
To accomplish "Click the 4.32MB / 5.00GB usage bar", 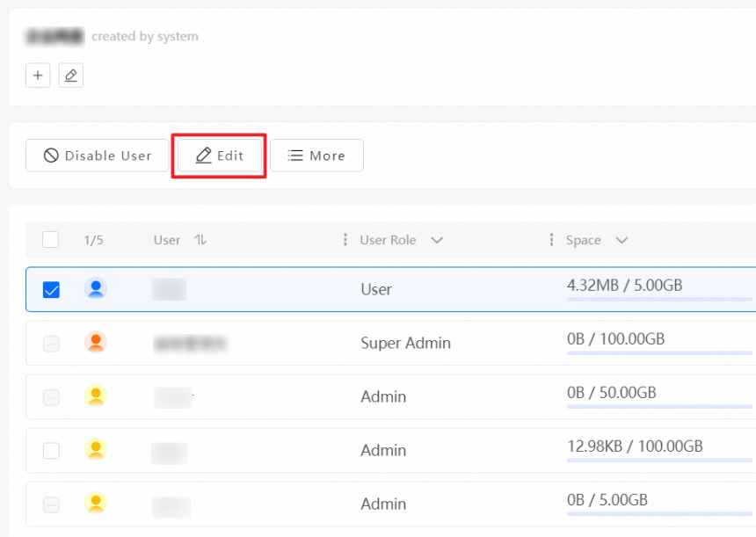I will point(659,300).
